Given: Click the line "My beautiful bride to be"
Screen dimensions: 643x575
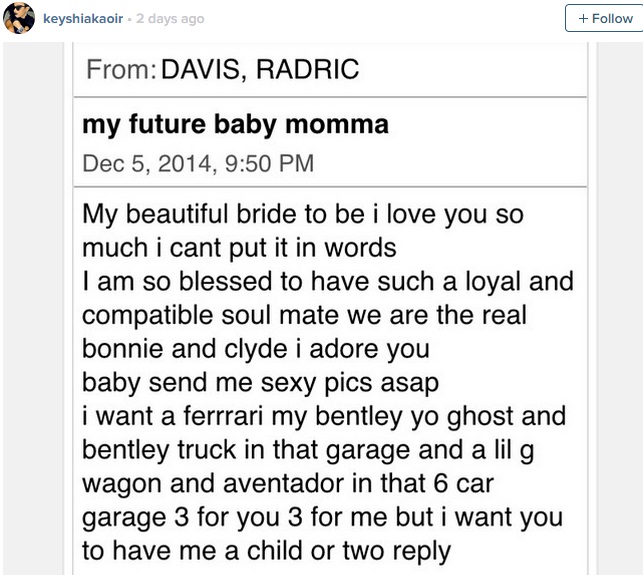Looking at the screenshot, I should [x=302, y=214].
